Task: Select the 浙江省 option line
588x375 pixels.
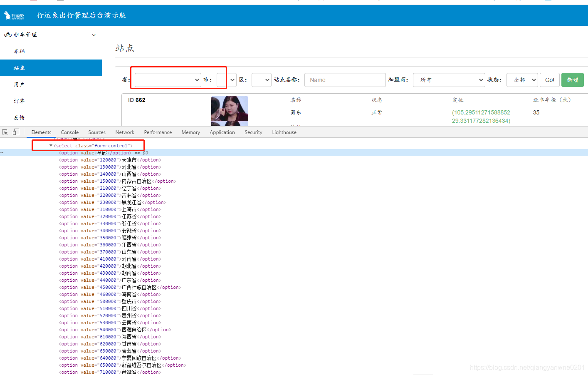Action: coord(110,224)
